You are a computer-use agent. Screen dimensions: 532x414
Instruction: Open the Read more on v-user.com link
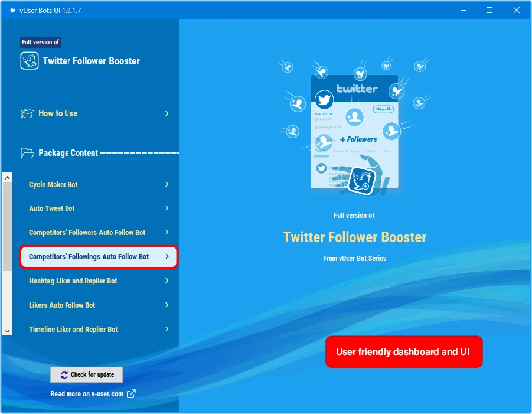point(87,394)
